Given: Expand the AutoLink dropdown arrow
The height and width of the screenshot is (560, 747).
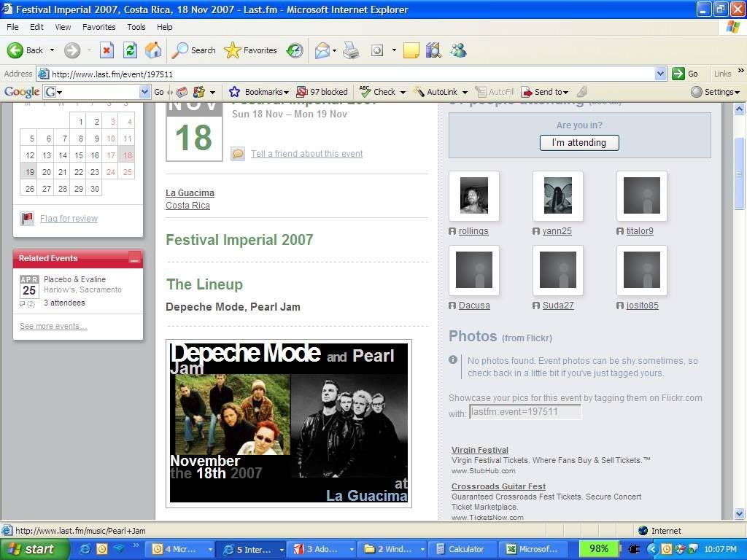Looking at the screenshot, I should click(465, 93).
